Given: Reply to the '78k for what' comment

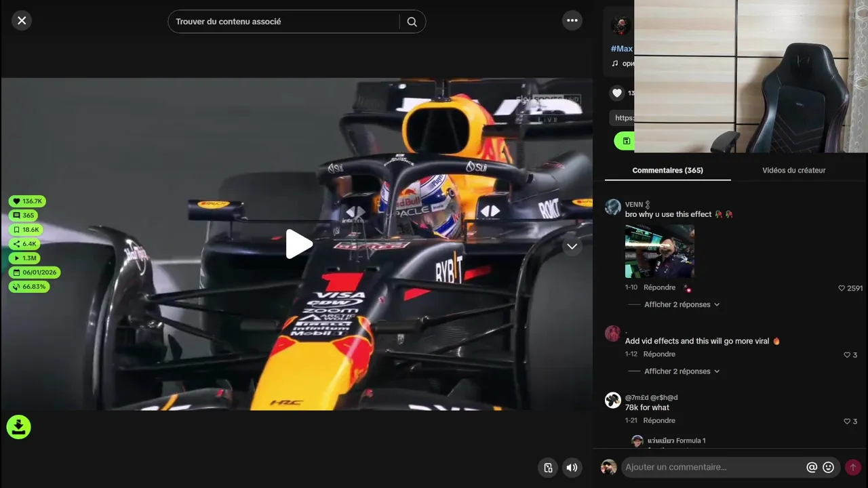Looking at the screenshot, I should coord(659,421).
